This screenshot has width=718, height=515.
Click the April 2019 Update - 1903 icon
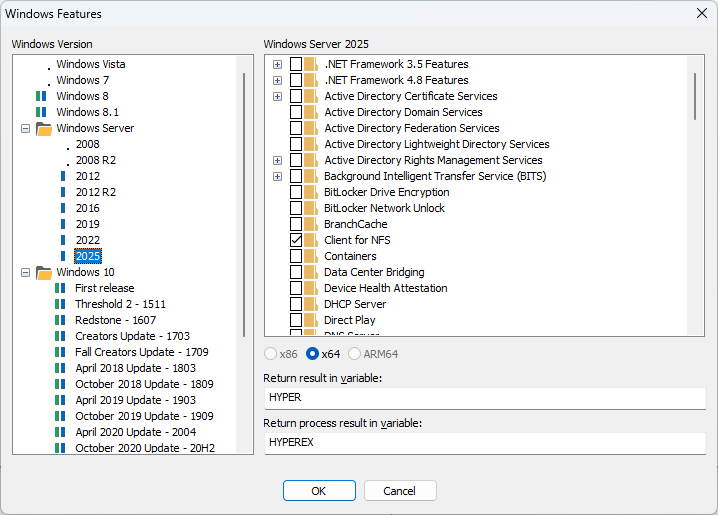pyautogui.click(x=60, y=400)
